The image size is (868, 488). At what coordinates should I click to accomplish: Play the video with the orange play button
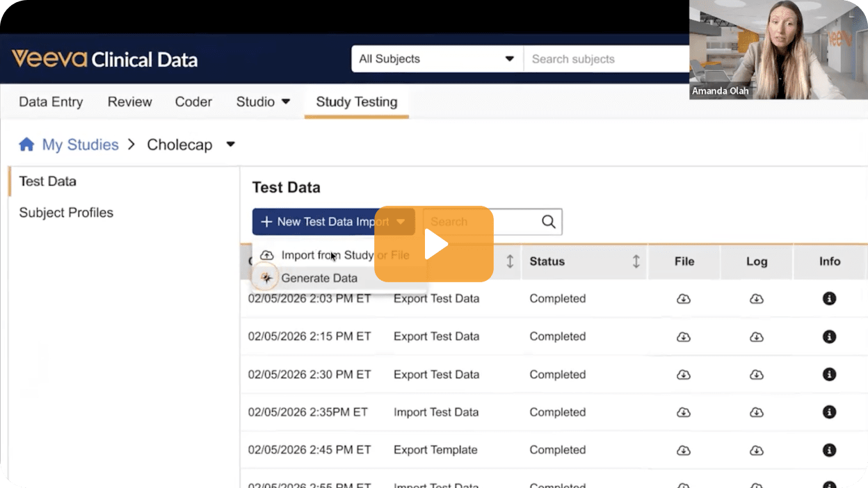tap(434, 244)
